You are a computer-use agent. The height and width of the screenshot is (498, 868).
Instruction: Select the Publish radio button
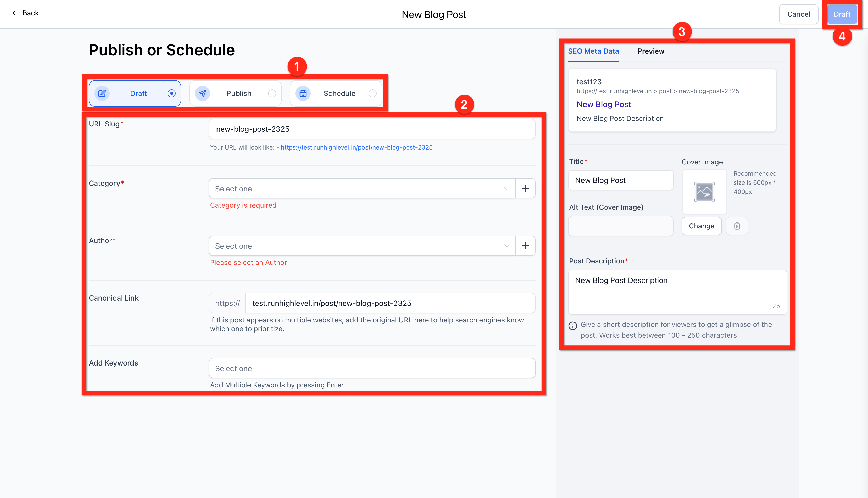[272, 93]
